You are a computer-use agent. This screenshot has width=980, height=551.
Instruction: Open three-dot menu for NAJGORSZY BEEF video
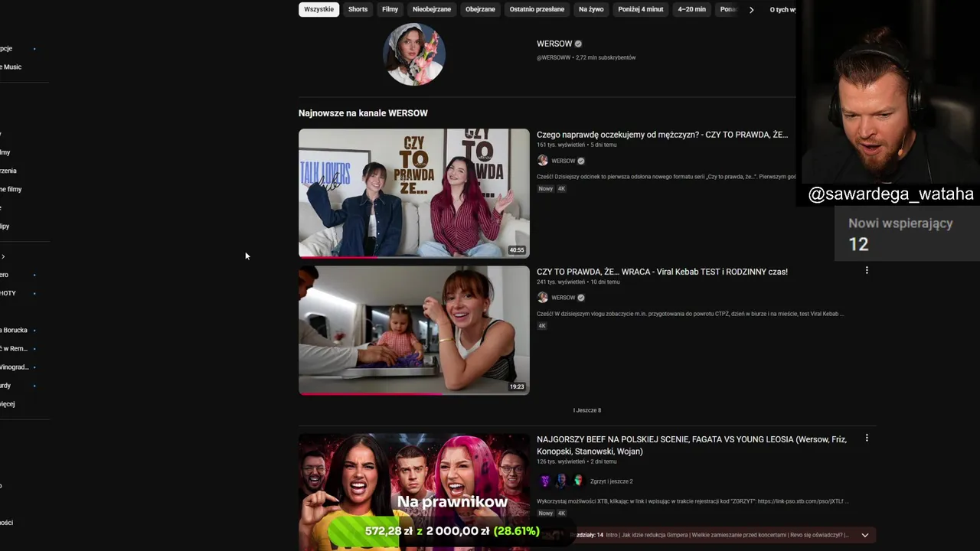tap(867, 438)
